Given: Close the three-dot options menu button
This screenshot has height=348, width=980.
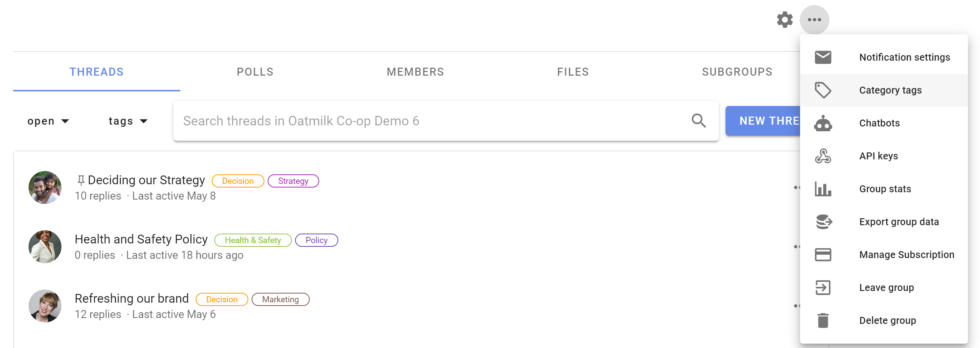Looking at the screenshot, I should coord(814,19).
